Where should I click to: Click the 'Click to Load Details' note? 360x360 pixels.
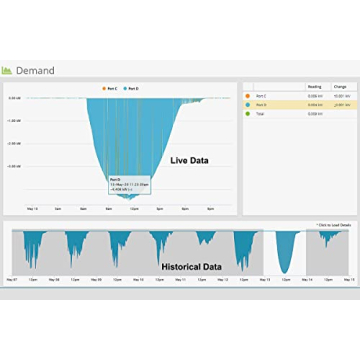(x=333, y=225)
